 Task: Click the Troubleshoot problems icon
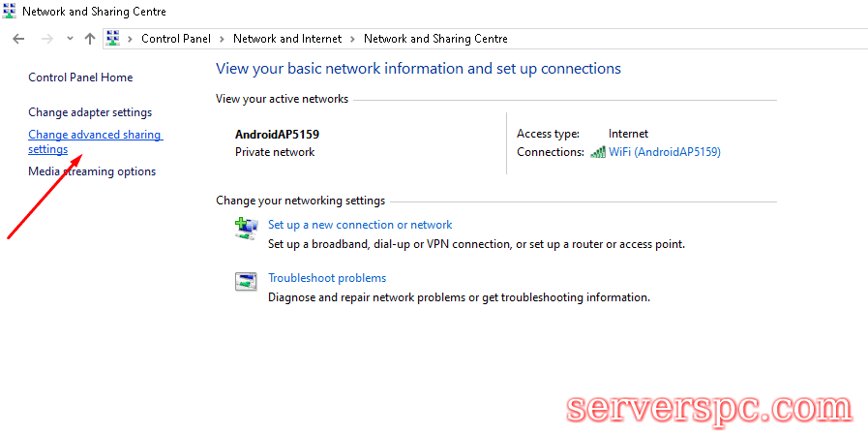tap(246, 282)
